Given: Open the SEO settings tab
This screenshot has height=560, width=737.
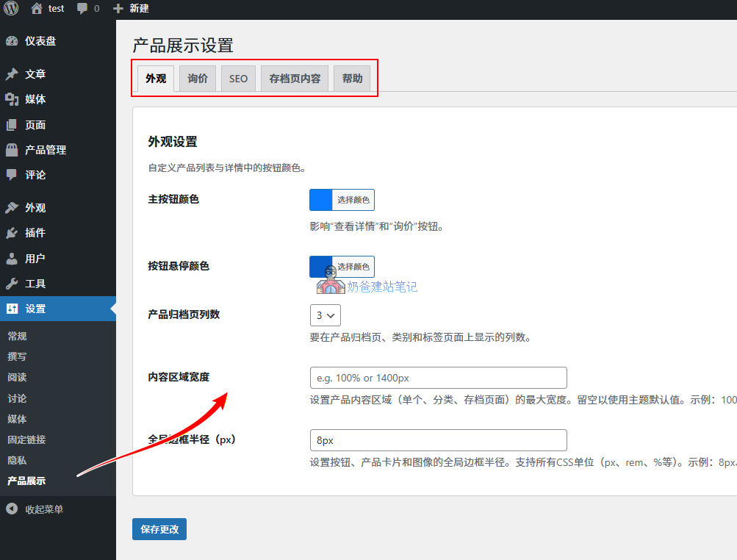Looking at the screenshot, I should coord(237,78).
